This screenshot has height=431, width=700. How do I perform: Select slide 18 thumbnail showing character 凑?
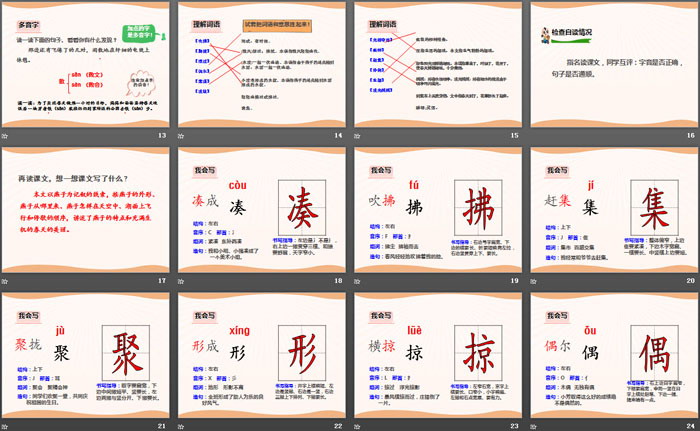point(262,210)
